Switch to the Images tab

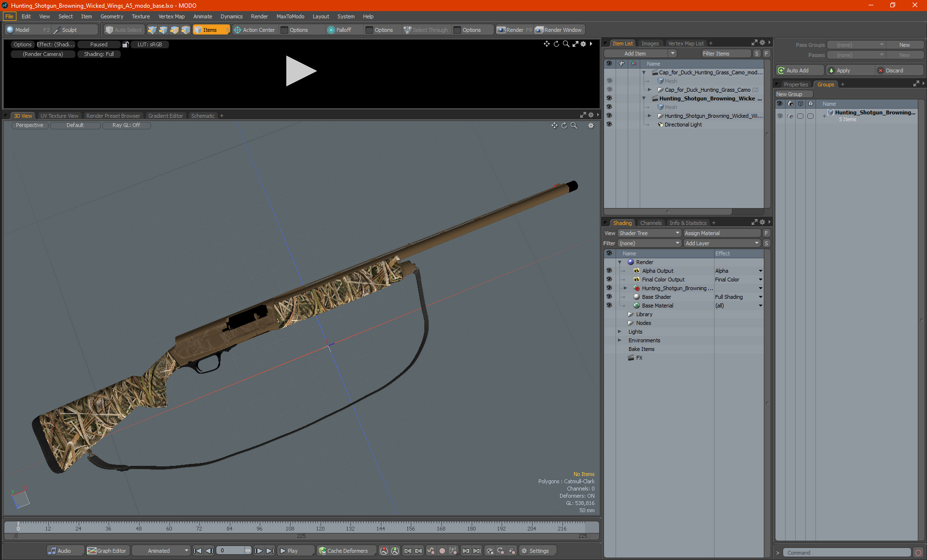click(x=650, y=43)
